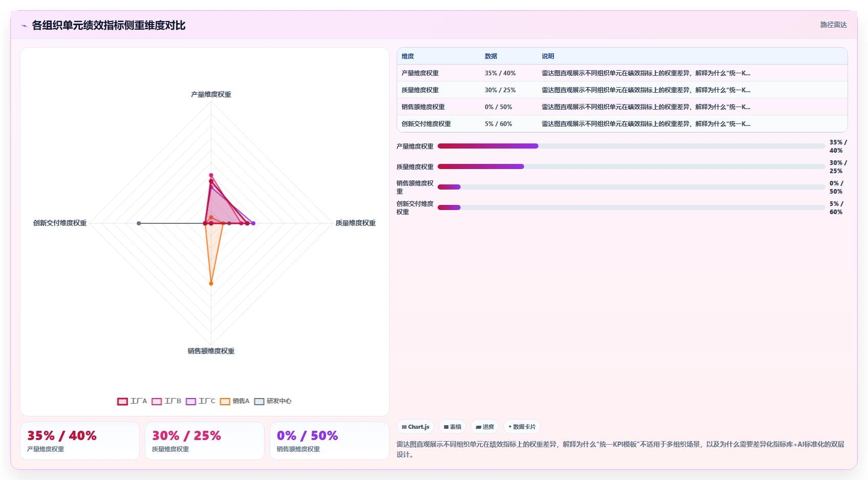Click the 创新交付维度权重 progress bar
The image size is (868, 480).
click(631, 207)
